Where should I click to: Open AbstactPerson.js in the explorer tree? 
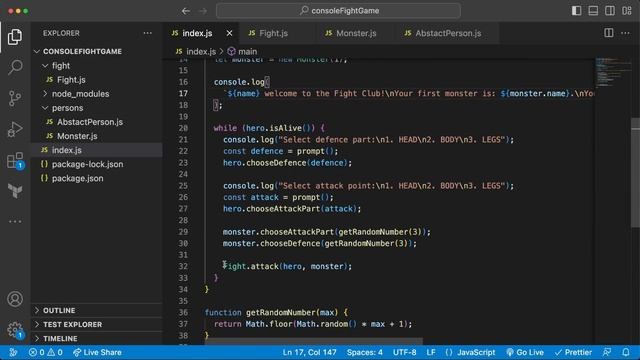click(x=97, y=122)
